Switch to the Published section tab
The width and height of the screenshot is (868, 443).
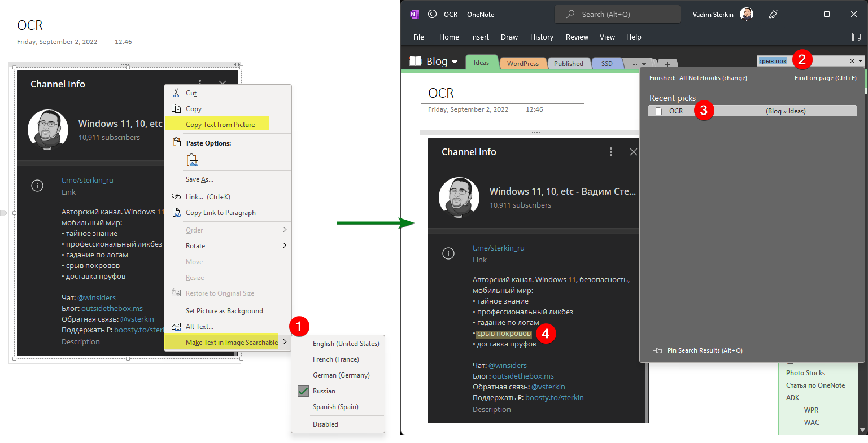click(x=569, y=64)
